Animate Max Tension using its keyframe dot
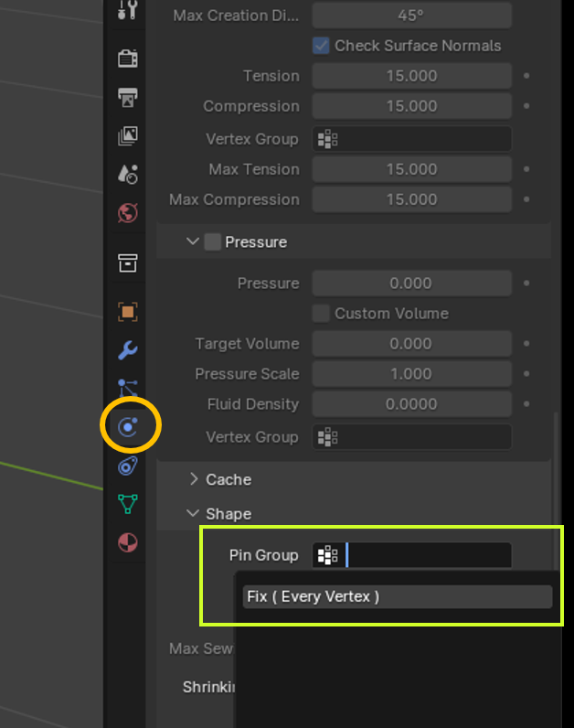Viewport: 574px width, 728px height. tap(526, 169)
